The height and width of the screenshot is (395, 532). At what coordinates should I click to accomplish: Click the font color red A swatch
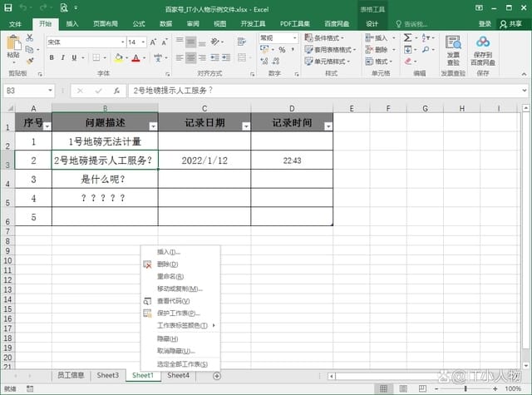pos(137,57)
